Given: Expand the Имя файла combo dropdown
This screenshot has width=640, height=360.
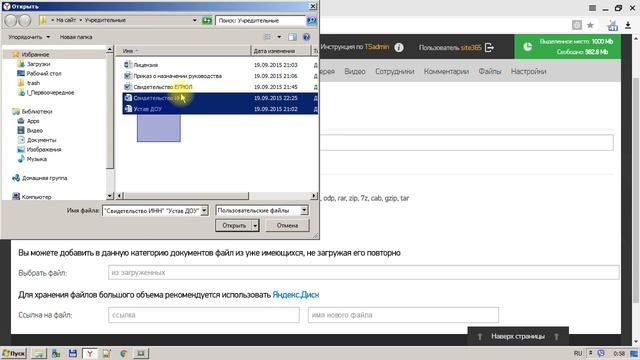Looking at the screenshot, I should [x=204, y=211].
